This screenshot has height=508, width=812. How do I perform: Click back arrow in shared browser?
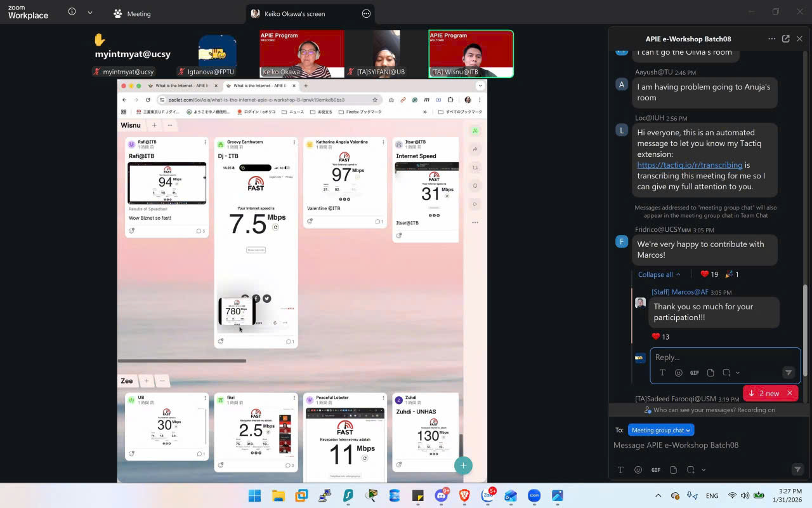coord(124,100)
